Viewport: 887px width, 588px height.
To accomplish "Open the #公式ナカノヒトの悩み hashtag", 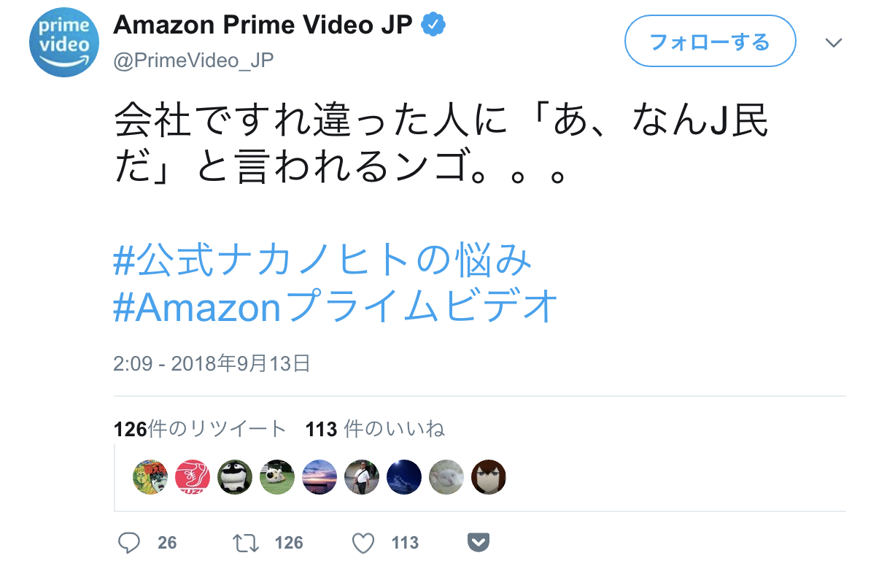I will (x=323, y=260).
